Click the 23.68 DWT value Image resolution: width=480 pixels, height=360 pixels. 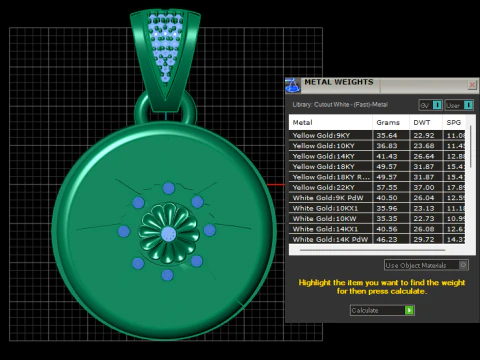tap(424, 146)
